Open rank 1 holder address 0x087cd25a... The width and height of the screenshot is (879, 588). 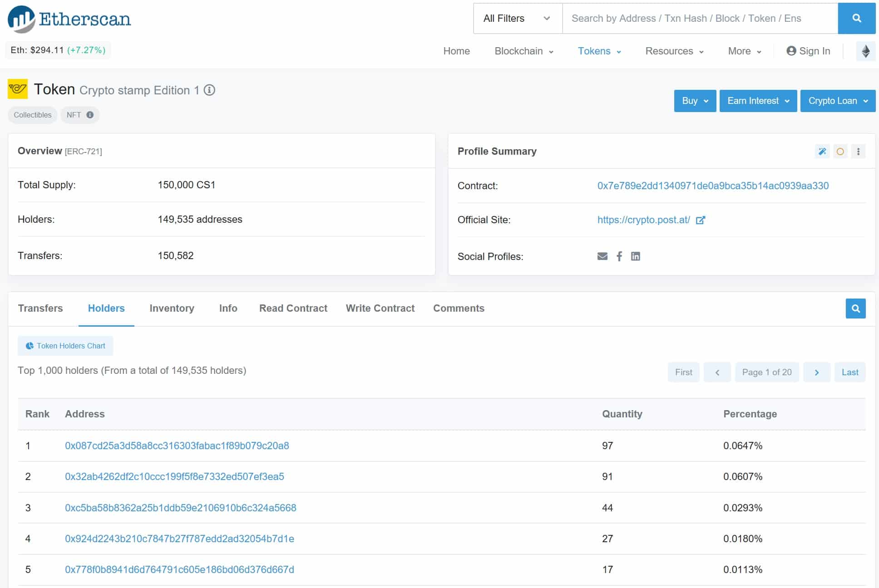click(177, 446)
